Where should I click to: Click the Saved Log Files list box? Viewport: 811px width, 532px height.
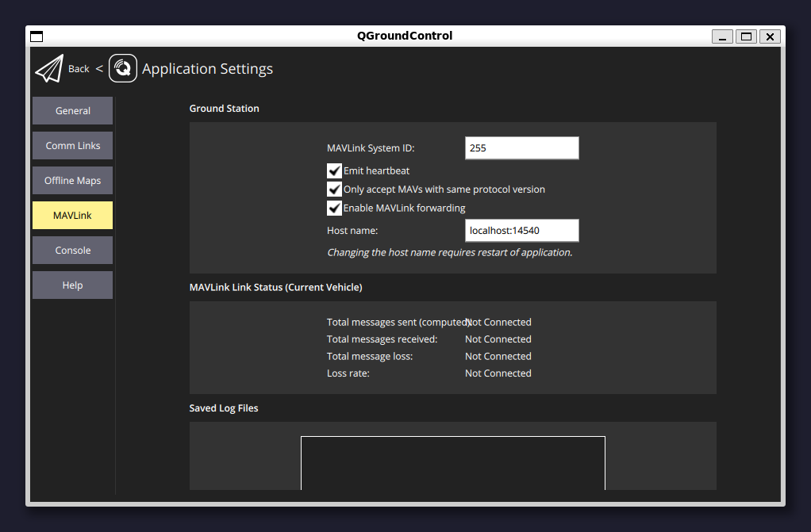[453, 463]
